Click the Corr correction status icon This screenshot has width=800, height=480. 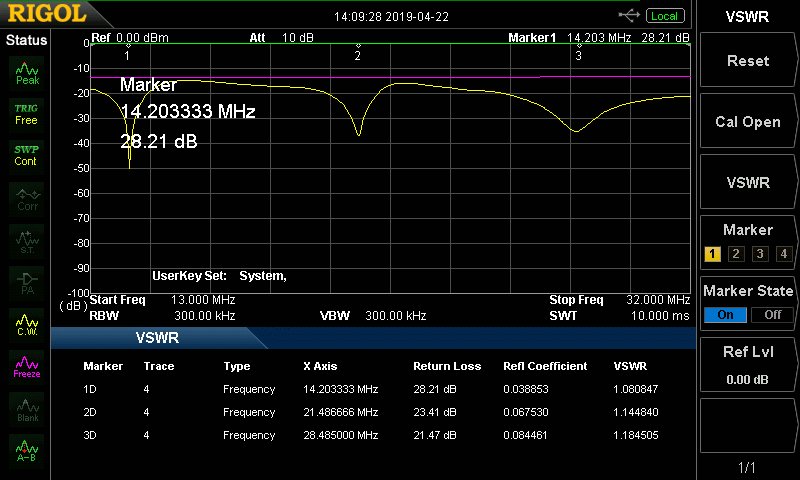[x=26, y=198]
